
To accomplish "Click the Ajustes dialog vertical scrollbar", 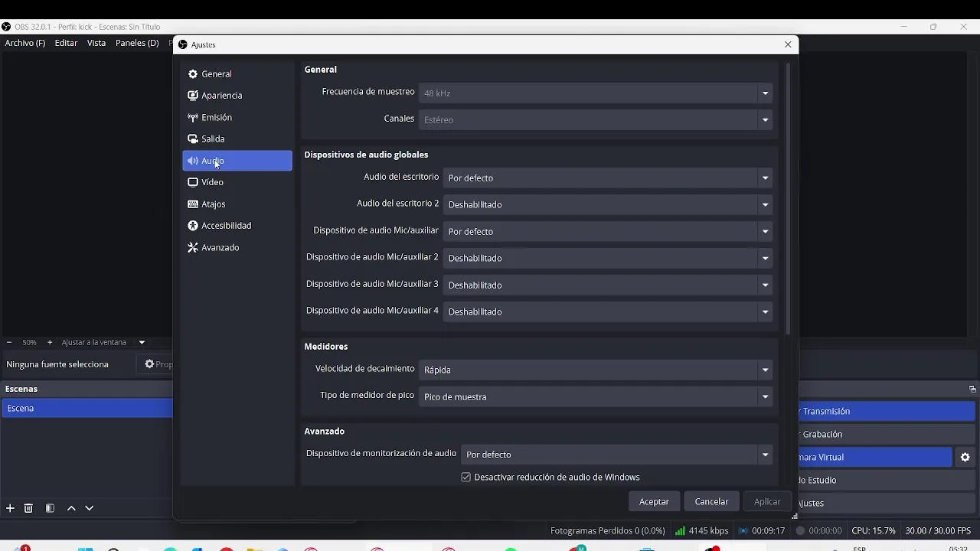I will (x=788, y=199).
